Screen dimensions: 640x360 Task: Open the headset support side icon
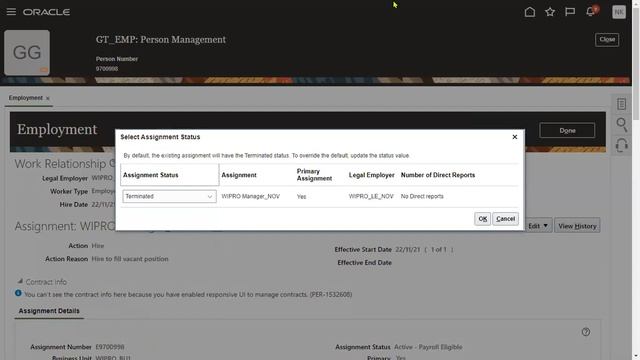[621, 145]
